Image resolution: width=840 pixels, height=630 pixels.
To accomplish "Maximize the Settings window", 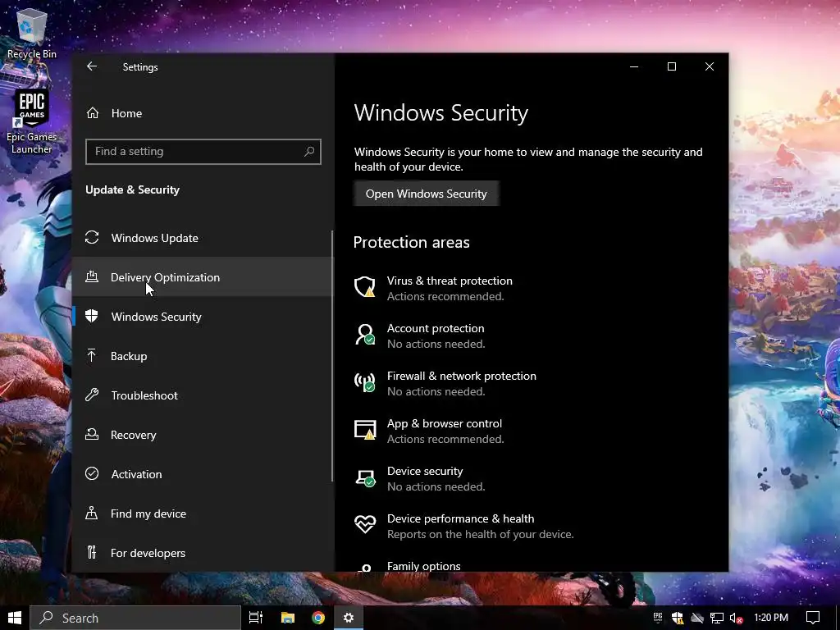I will tap(672, 66).
